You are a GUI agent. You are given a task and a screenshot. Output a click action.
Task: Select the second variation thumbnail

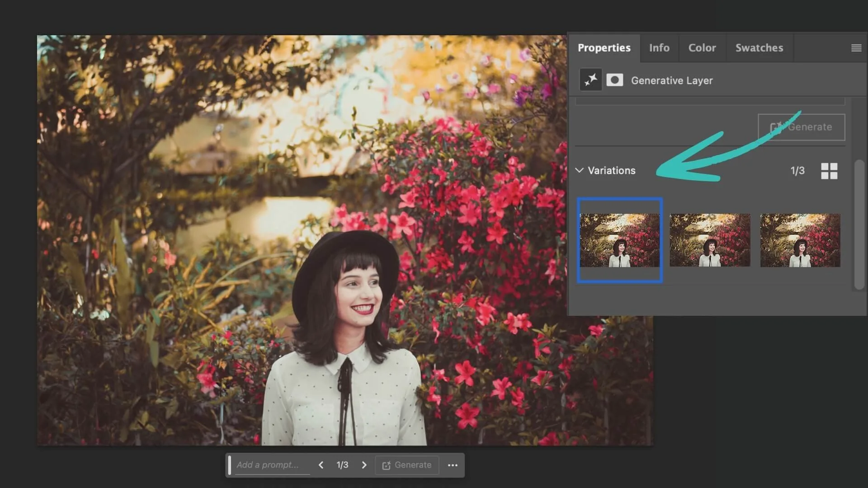[710, 240]
